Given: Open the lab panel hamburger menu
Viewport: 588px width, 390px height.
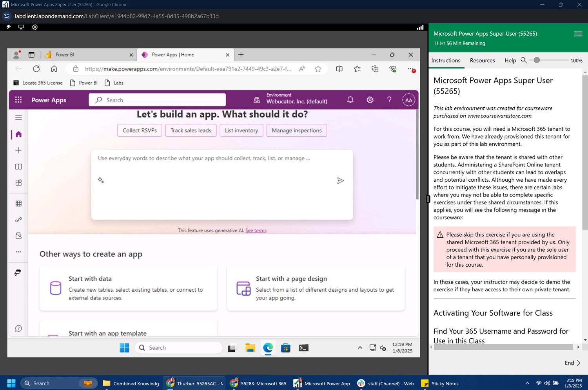Looking at the screenshot, I should [x=578, y=34].
